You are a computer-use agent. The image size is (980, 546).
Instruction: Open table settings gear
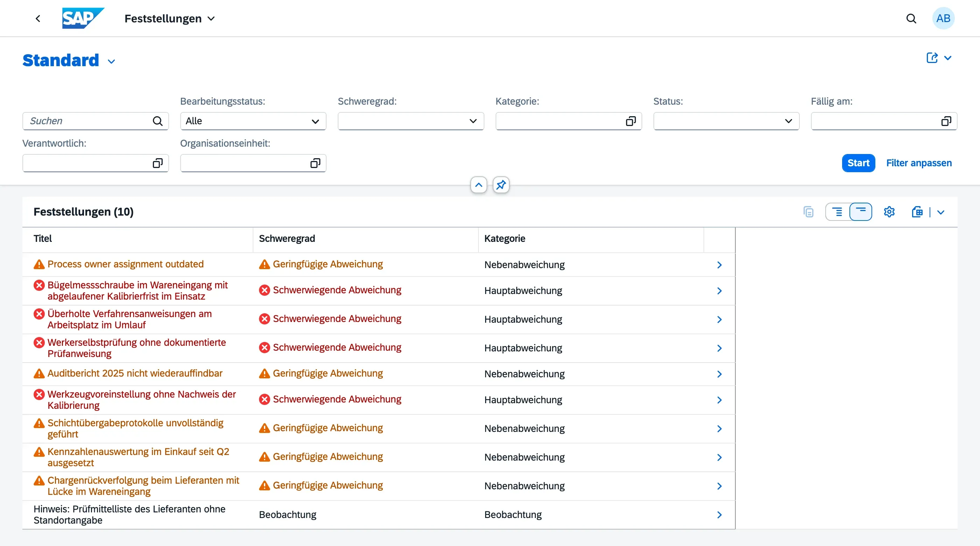point(889,212)
